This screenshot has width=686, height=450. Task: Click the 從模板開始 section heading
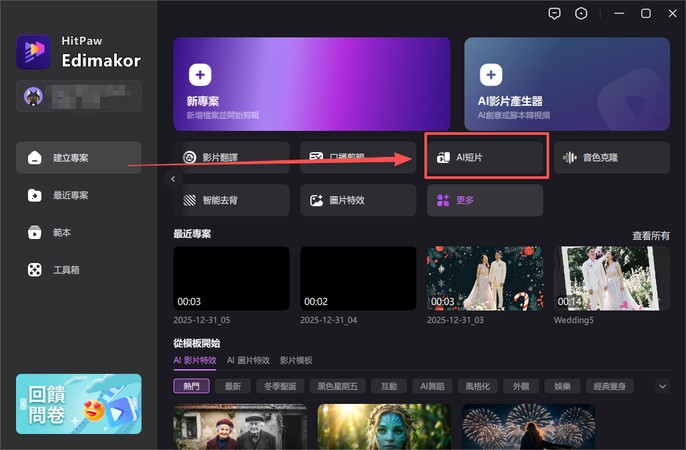coord(197,343)
